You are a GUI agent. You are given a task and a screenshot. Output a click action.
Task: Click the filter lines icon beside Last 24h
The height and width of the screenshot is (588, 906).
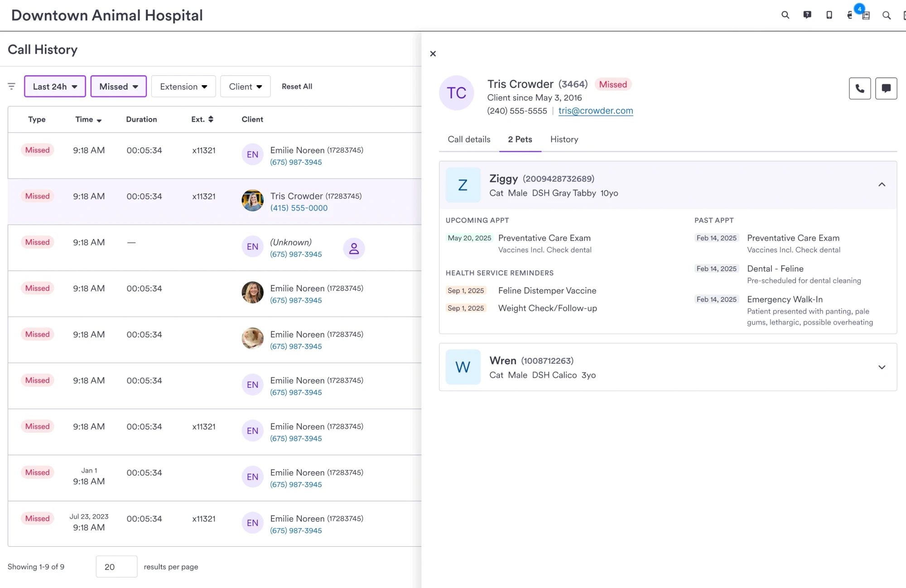pos(12,86)
